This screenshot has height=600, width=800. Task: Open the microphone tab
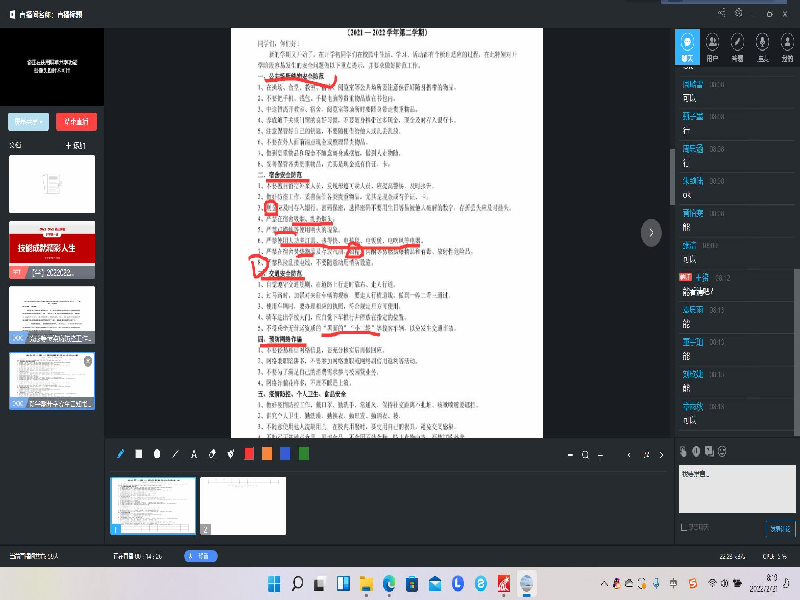762,46
